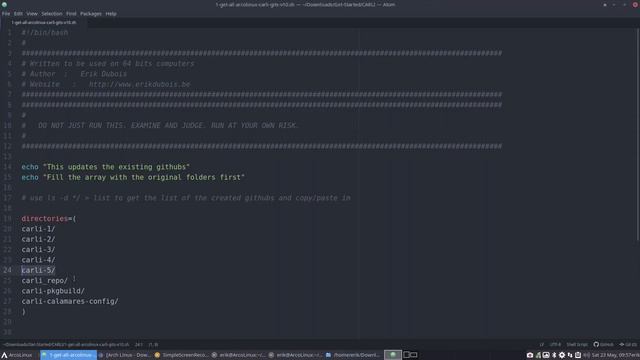Click the workspace switcher icon
Screen dimensions: 640x360
point(410,355)
